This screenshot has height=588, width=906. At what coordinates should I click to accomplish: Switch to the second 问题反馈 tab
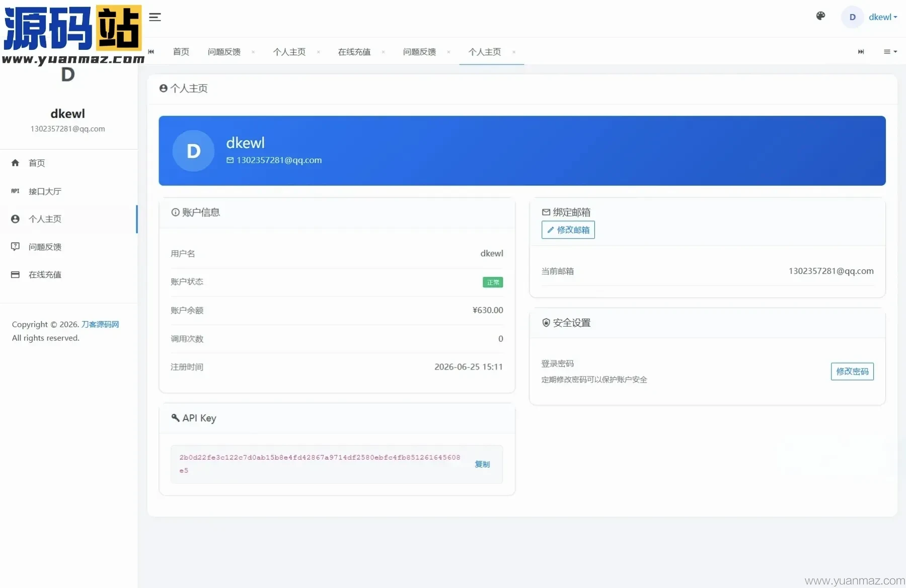419,51
